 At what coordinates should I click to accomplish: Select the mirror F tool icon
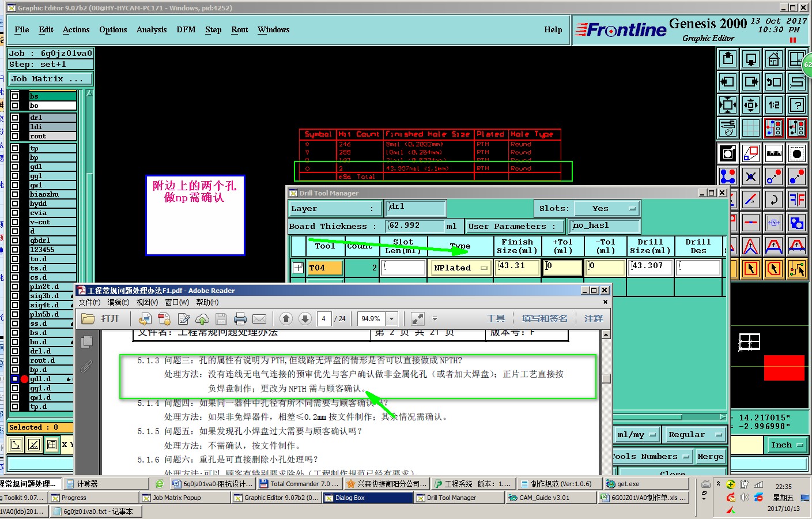797,200
